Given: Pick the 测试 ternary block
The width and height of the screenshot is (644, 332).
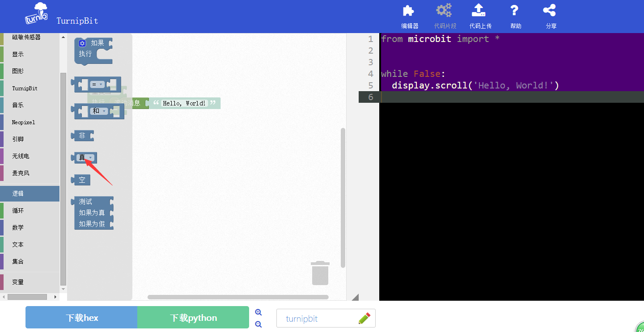Looking at the screenshot, I should [93, 213].
